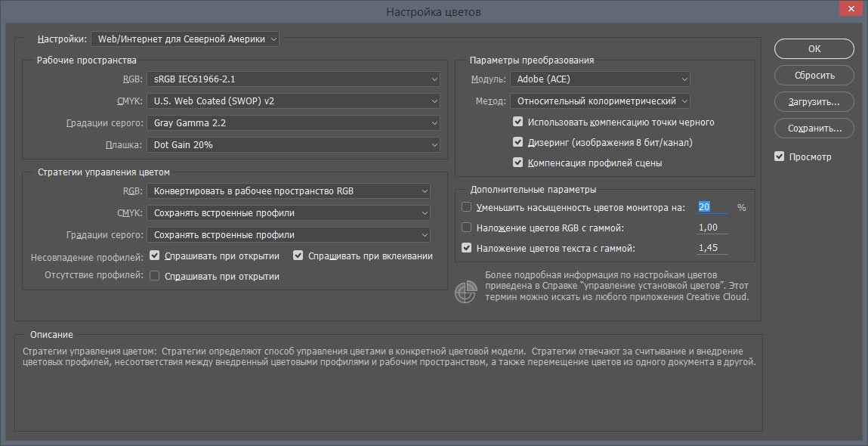Uncheck Спрашивать при вклеивании checkbox

[x=298, y=256]
